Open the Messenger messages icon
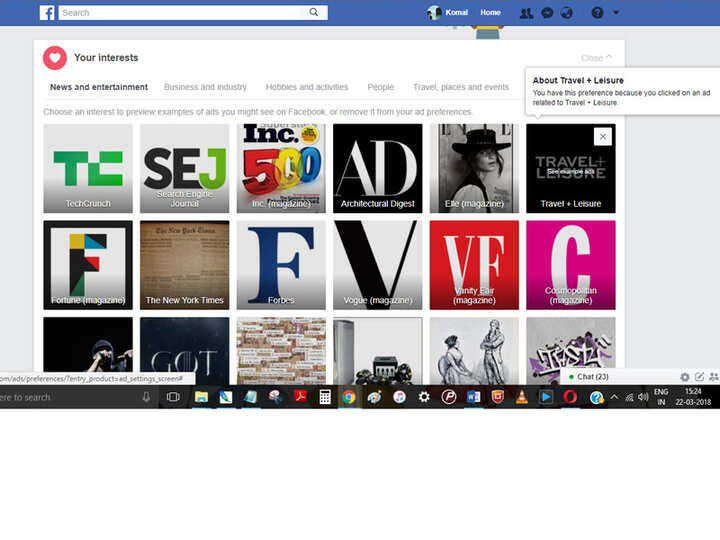 coord(547,13)
